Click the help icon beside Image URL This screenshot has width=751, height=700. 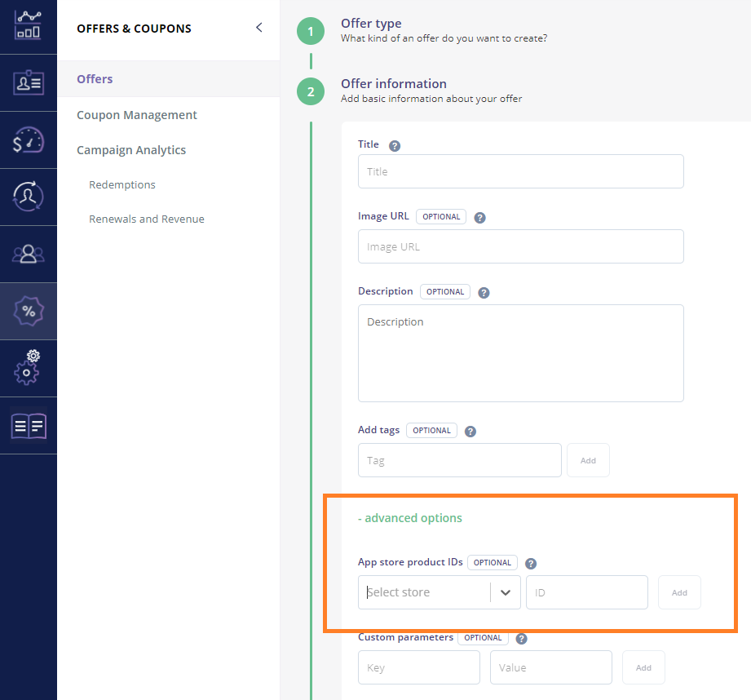[480, 218]
